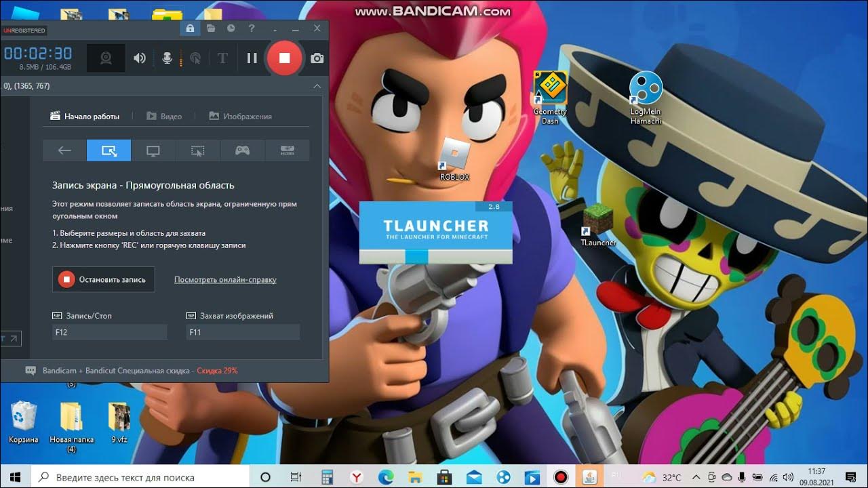Image resolution: width=868 pixels, height=488 pixels.
Task: Open Bandicam help question mark
Action: pyautogui.click(x=252, y=28)
